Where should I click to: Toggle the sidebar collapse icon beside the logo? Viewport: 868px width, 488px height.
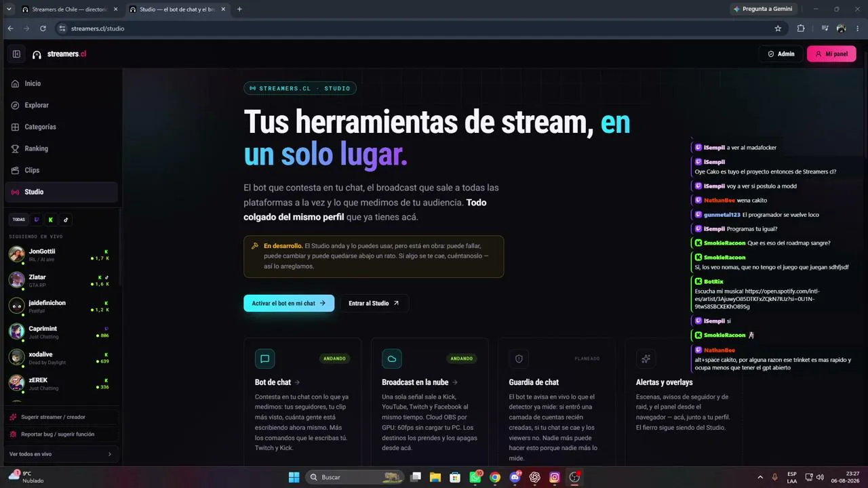coord(16,54)
